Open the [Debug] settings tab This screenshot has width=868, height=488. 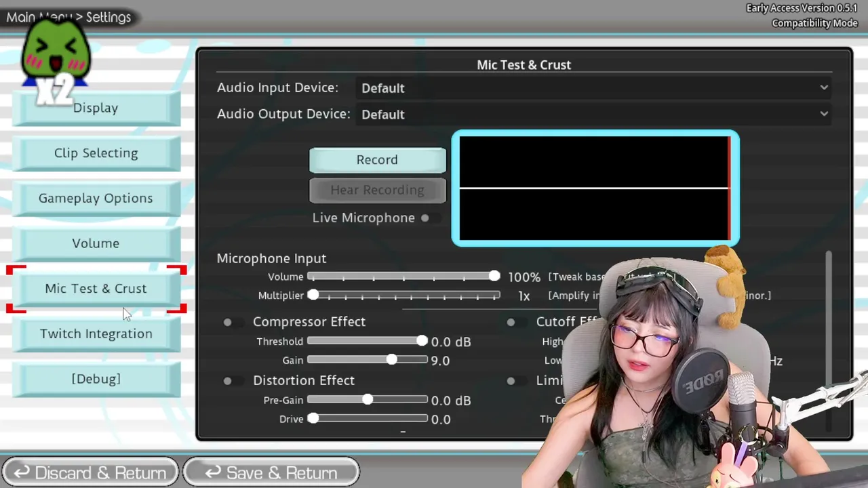click(x=96, y=379)
